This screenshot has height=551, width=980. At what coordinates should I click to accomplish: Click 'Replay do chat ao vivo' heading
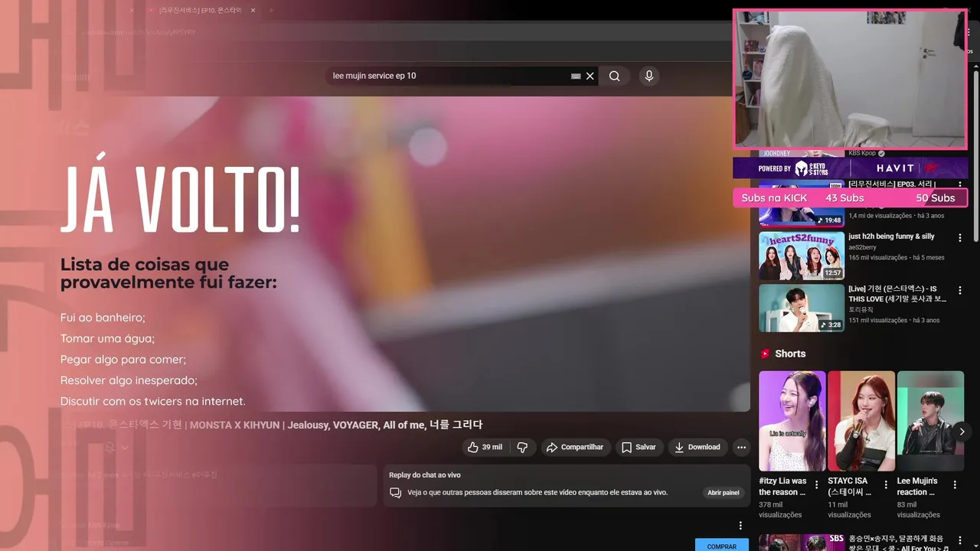(x=425, y=475)
